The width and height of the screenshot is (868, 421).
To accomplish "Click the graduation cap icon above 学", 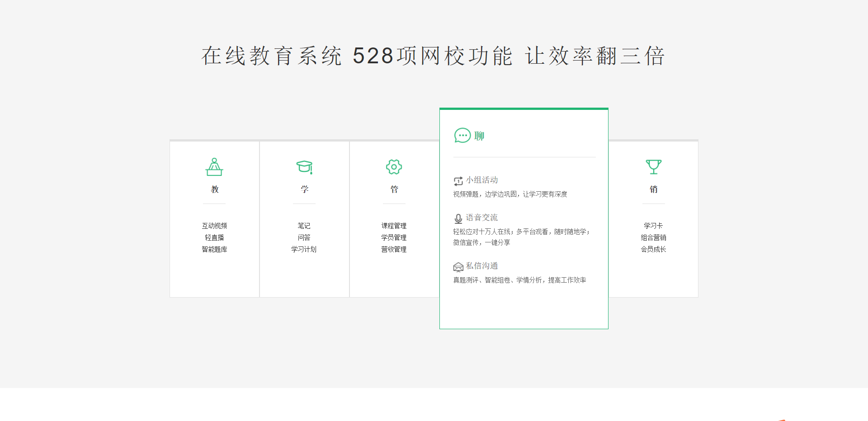I will pos(304,167).
